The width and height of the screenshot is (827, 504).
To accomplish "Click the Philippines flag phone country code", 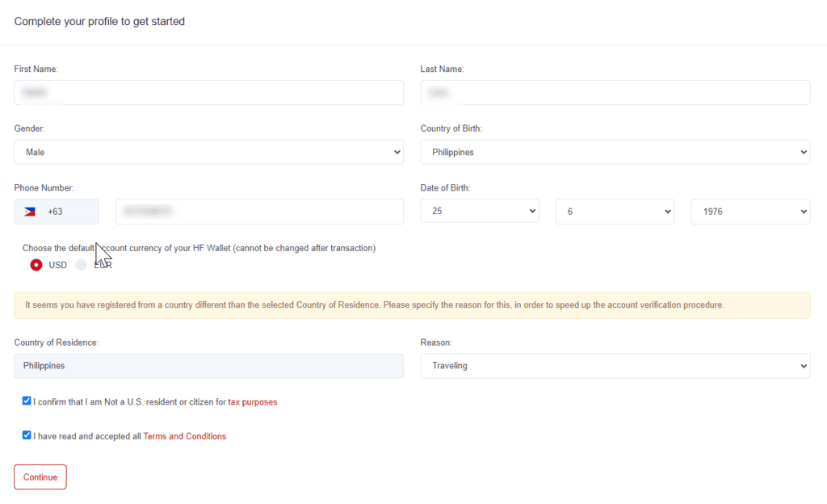I will pyautogui.click(x=30, y=212).
